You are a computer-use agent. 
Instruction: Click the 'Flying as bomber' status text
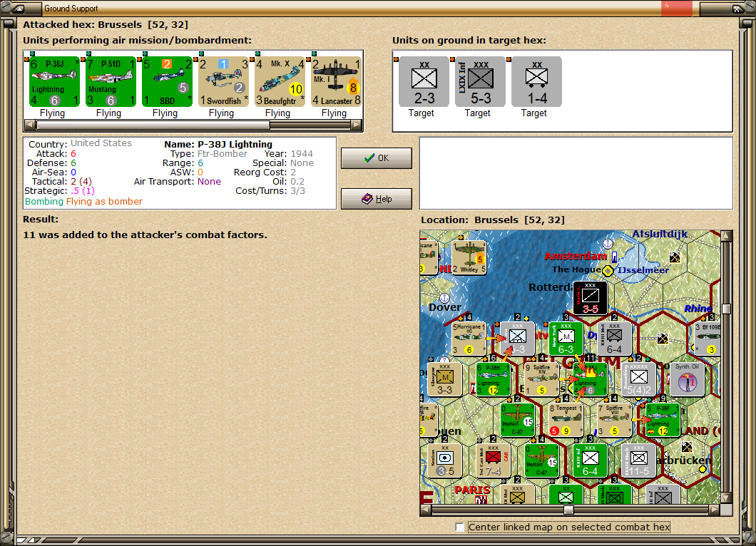coord(104,202)
